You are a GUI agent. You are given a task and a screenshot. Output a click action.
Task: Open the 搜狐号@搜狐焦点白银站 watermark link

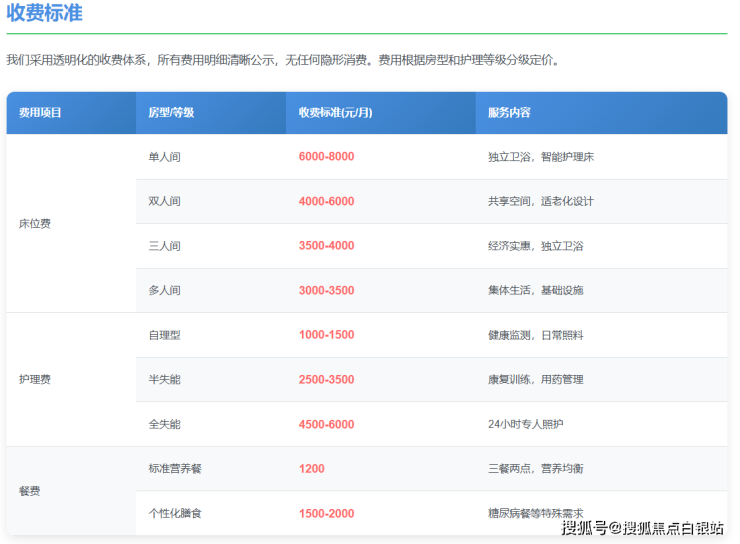coord(641,528)
